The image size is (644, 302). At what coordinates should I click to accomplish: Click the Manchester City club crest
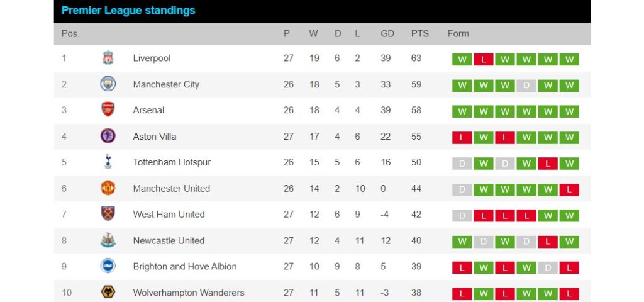(x=108, y=84)
